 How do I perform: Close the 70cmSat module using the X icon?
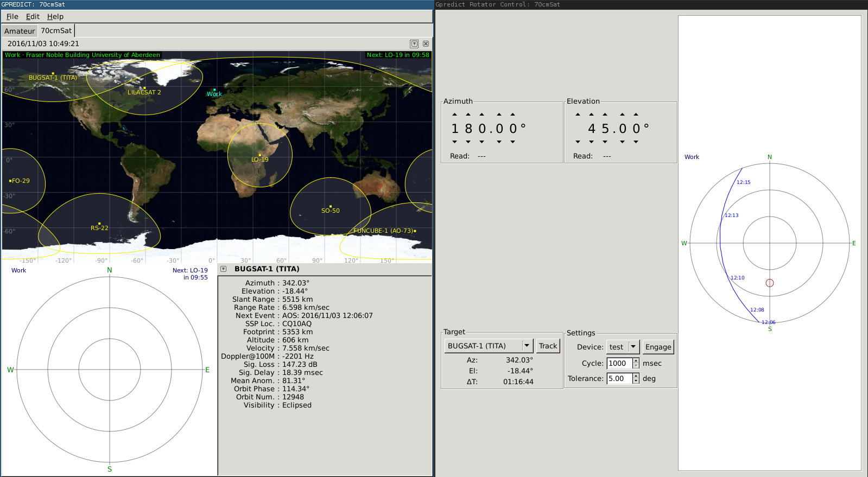pos(426,43)
